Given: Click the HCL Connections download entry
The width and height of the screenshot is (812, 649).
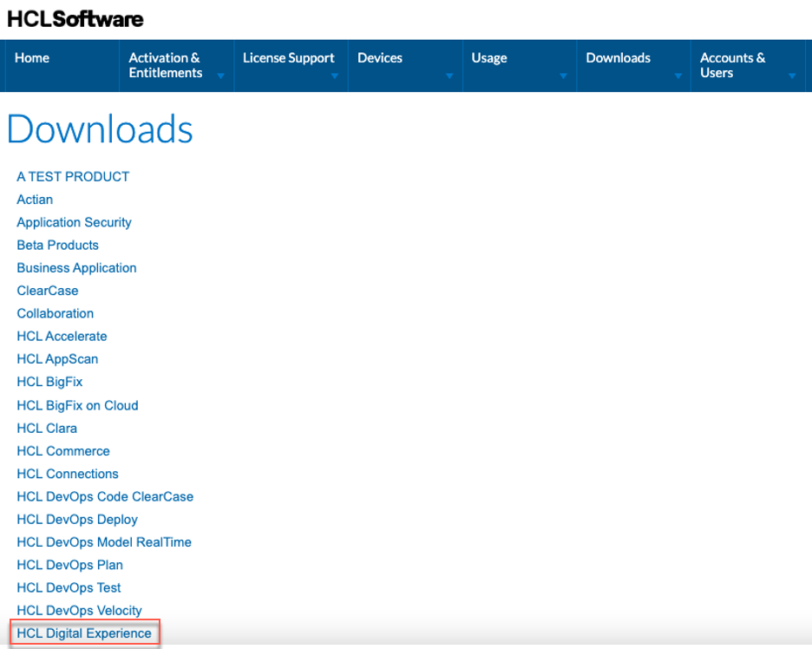Looking at the screenshot, I should 67,474.
